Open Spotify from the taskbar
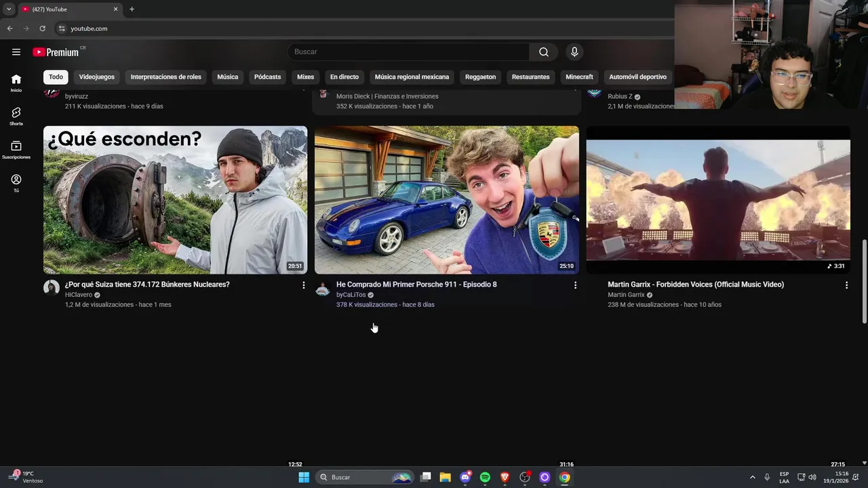Image resolution: width=868 pixels, height=488 pixels. click(x=485, y=477)
